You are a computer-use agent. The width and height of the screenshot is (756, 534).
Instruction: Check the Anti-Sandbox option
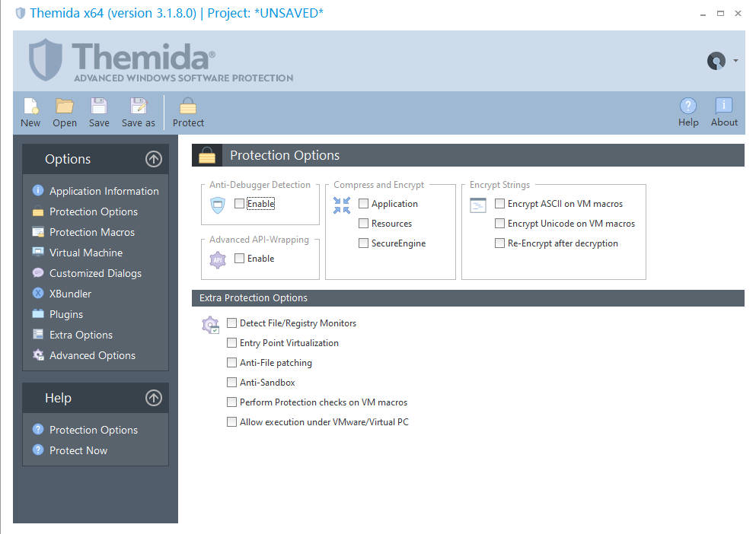(232, 382)
